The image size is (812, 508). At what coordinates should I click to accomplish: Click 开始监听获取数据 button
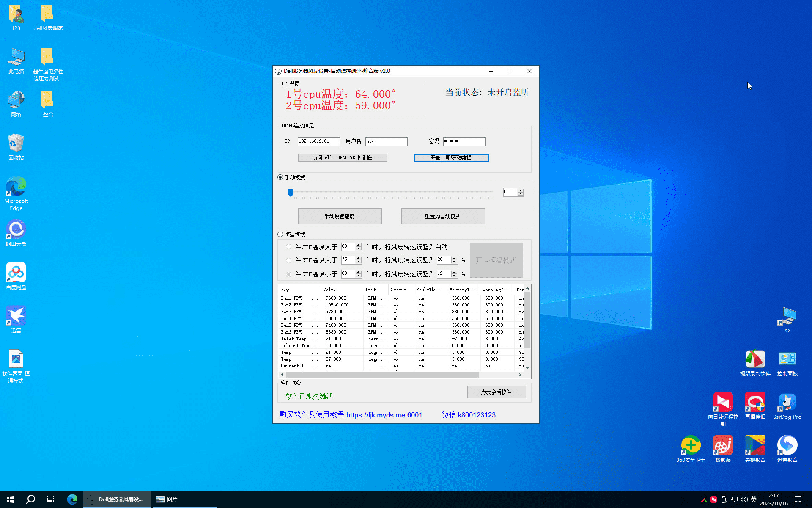pos(451,157)
